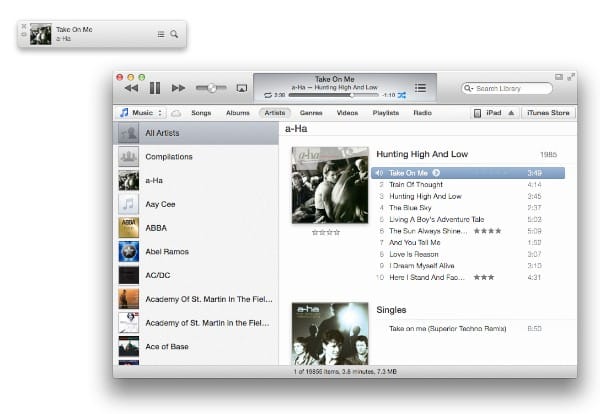Select ABBA in the artist list
This screenshot has height=414, width=600.
tap(196, 228)
